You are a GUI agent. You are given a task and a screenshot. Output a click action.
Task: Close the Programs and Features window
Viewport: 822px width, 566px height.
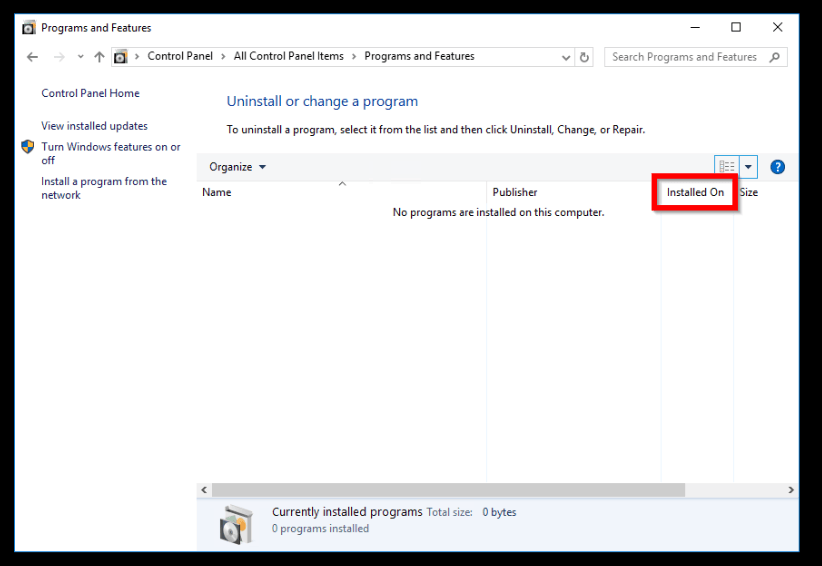click(x=777, y=27)
